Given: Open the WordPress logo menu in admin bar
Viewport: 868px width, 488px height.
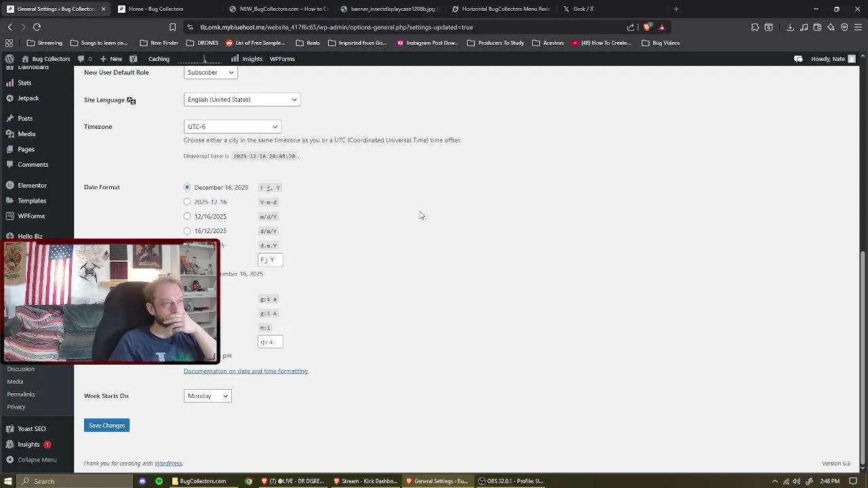Looking at the screenshot, I should (9, 59).
